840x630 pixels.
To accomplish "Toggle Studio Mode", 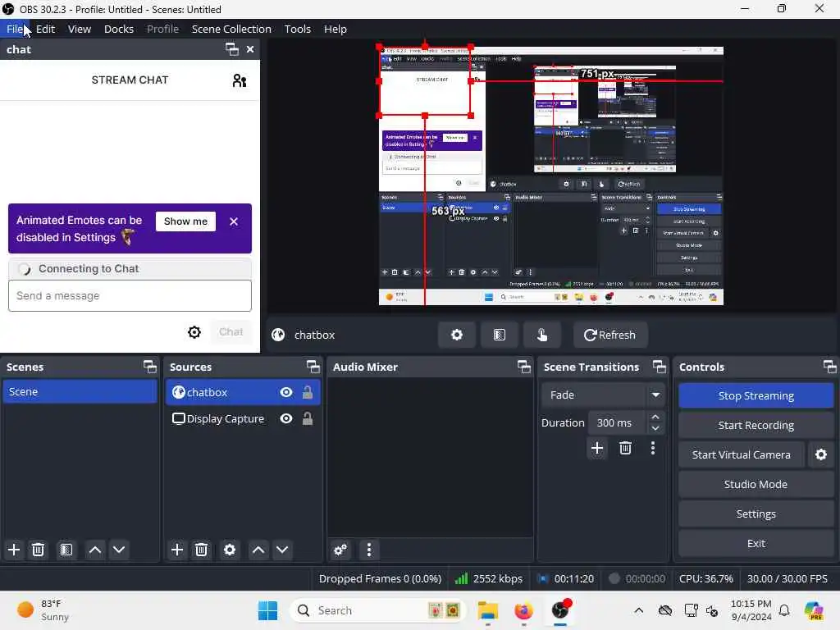I will click(x=756, y=484).
